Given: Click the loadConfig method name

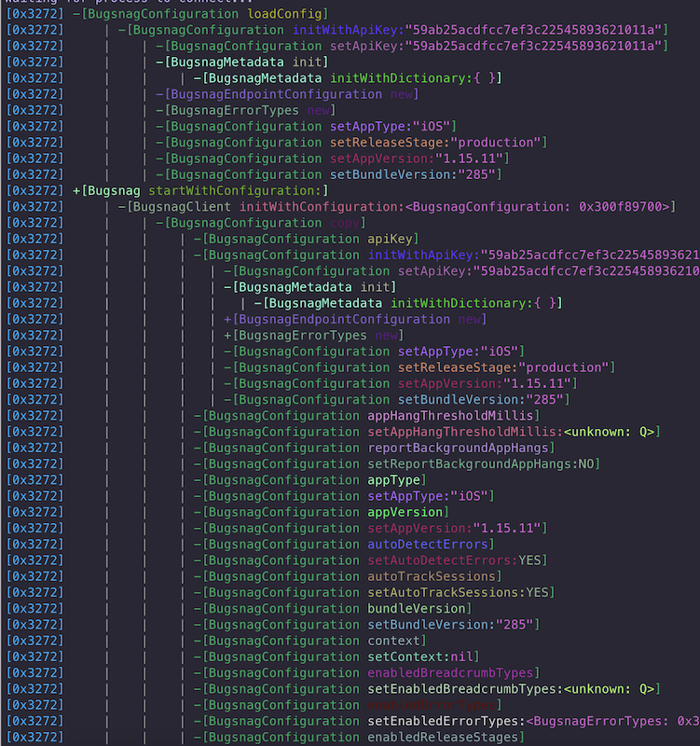Looking at the screenshot, I should [284, 14].
